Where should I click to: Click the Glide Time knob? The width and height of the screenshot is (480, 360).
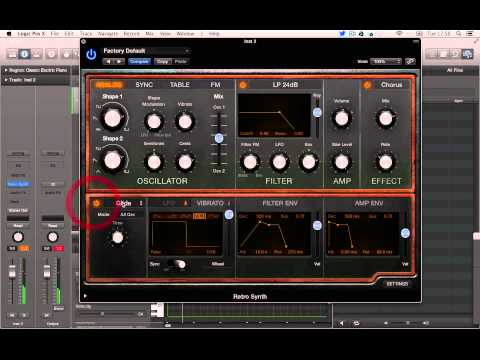pos(117,237)
